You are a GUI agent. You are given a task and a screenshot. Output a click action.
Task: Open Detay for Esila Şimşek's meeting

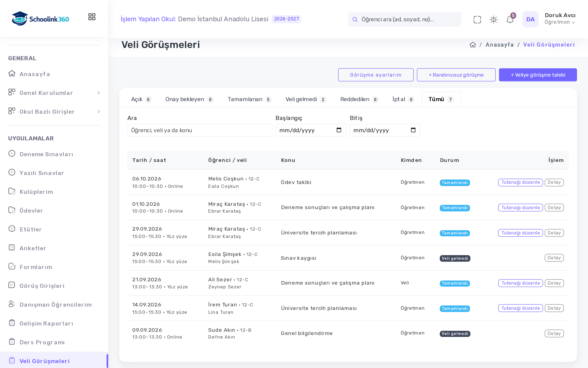(554, 258)
